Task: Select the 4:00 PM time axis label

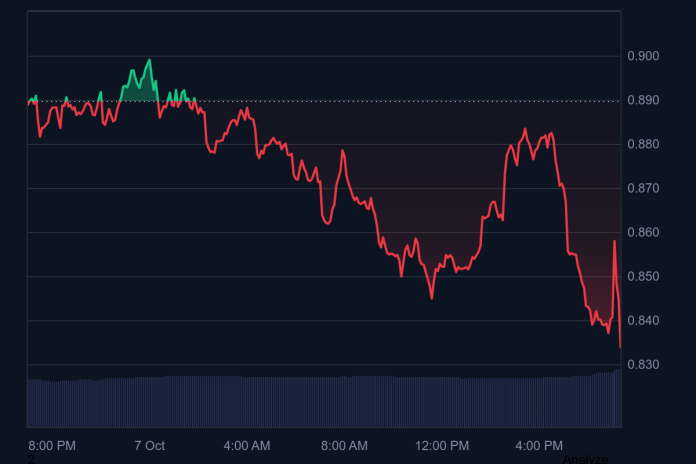Action: 539,445
